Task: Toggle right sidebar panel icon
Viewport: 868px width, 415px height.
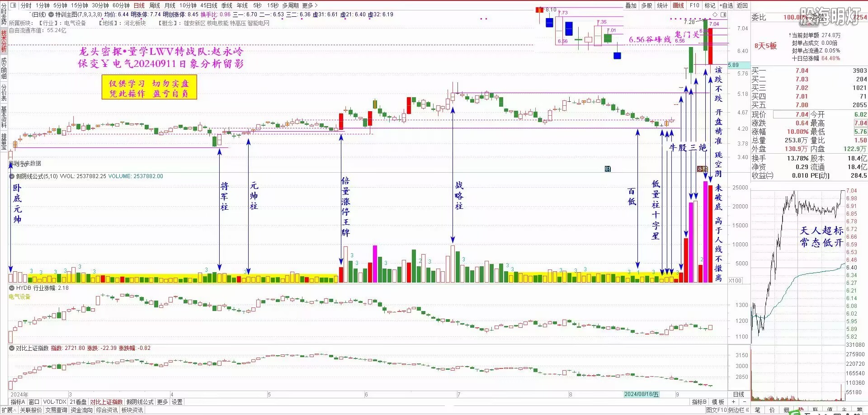Action: pyautogui.click(x=723, y=14)
